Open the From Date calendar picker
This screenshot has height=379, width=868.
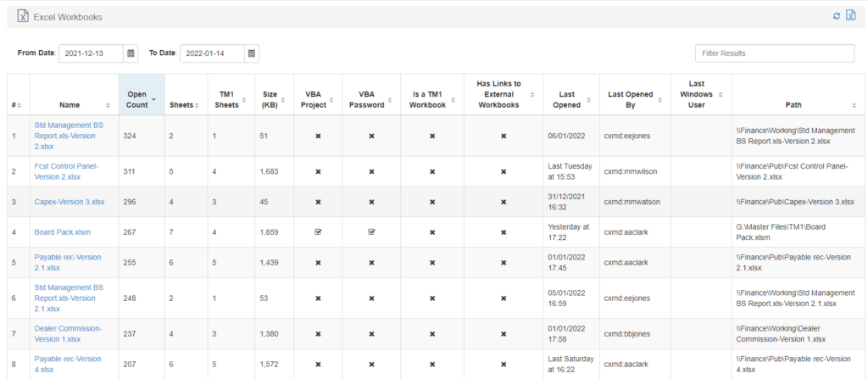(131, 53)
